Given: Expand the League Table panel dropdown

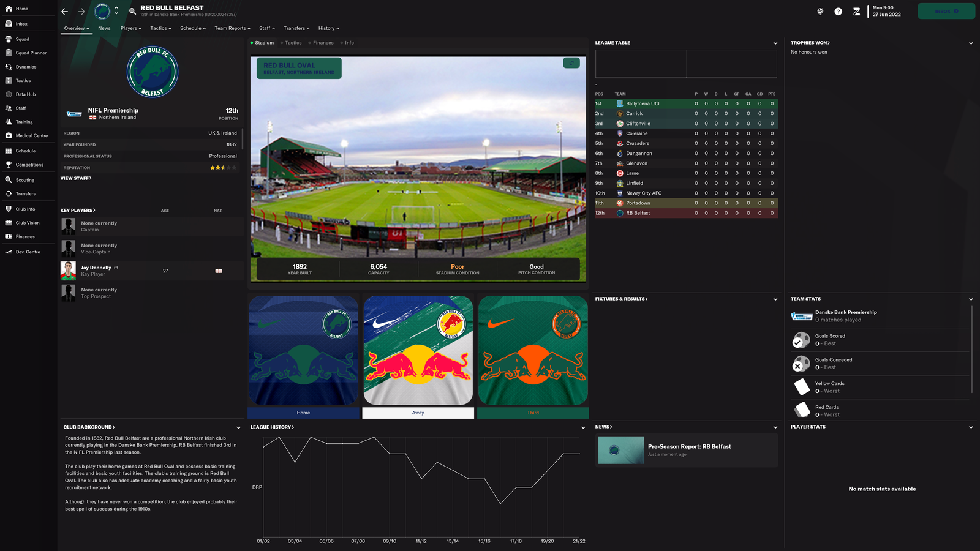Looking at the screenshot, I should click(775, 43).
